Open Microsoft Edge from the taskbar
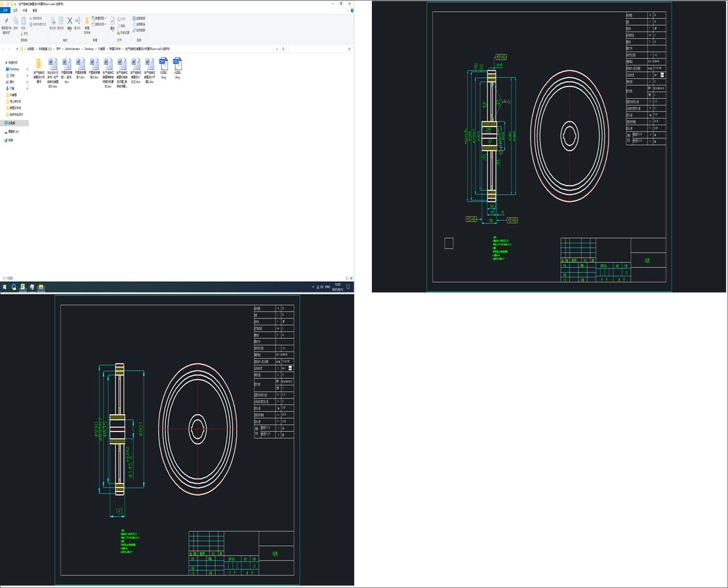The height and width of the screenshot is (588, 728). point(14,286)
